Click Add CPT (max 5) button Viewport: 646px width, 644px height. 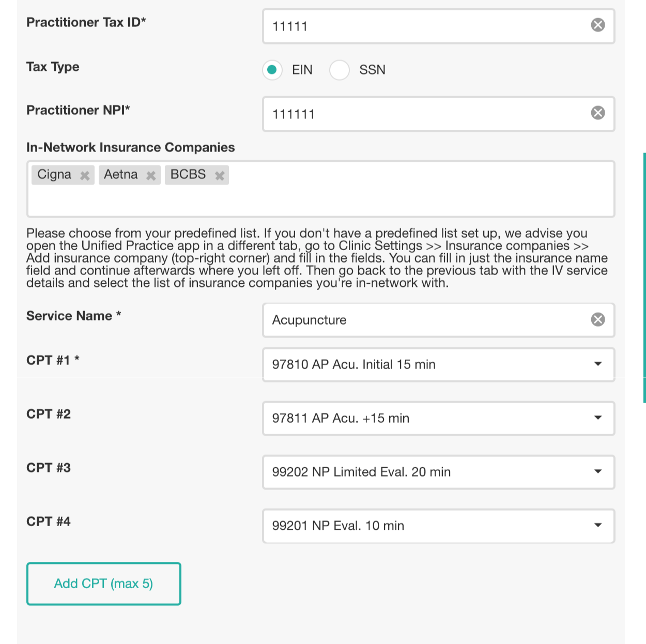pos(104,584)
